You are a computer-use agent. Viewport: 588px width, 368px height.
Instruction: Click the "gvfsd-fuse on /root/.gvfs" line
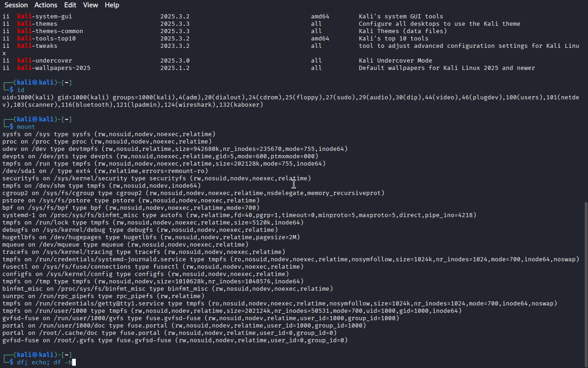(175, 340)
